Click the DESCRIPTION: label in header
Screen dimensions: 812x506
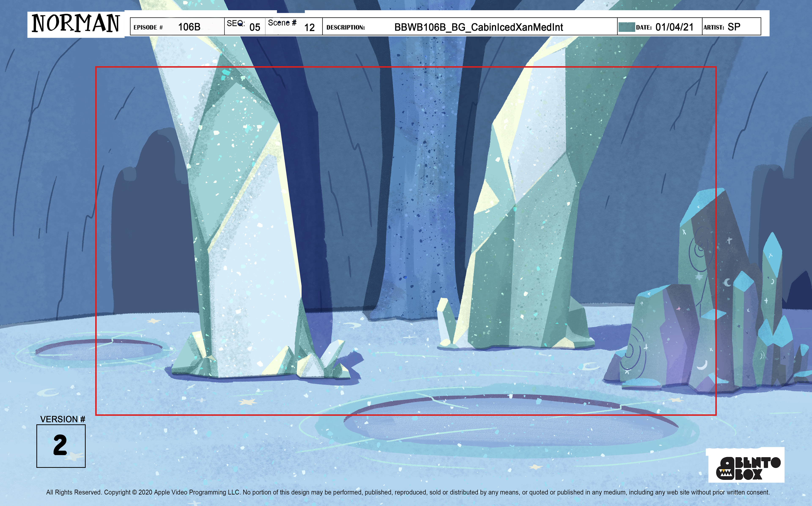(x=346, y=27)
